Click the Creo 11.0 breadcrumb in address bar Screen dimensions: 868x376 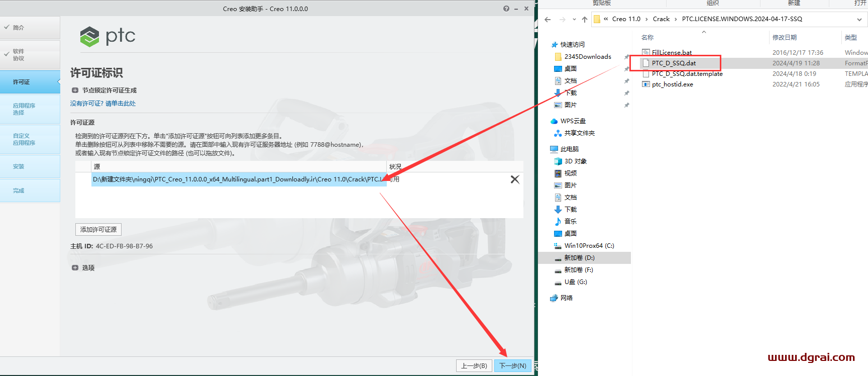[x=626, y=19]
